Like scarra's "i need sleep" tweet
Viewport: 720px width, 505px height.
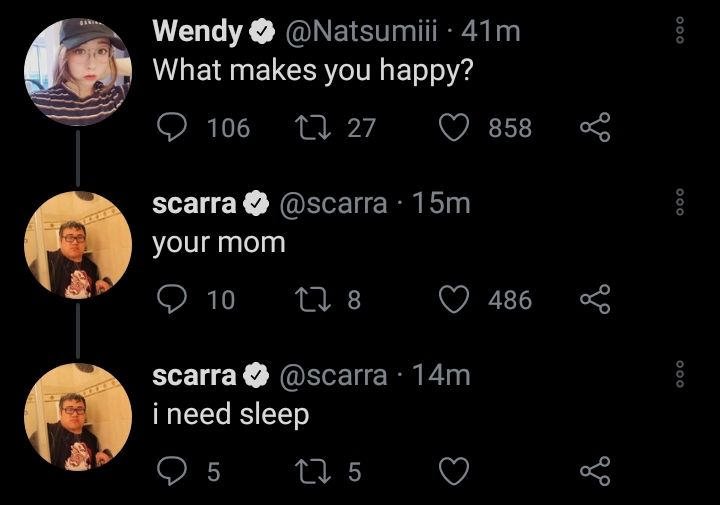[455, 471]
